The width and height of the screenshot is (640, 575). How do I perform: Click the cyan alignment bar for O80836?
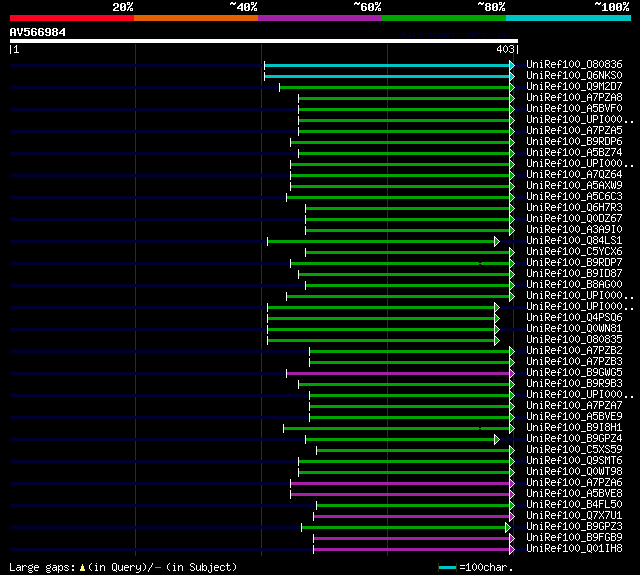pyautogui.click(x=387, y=65)
